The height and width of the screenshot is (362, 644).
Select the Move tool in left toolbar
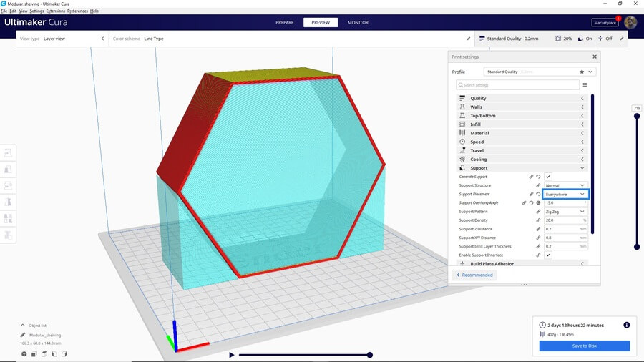tap(8, 152)
